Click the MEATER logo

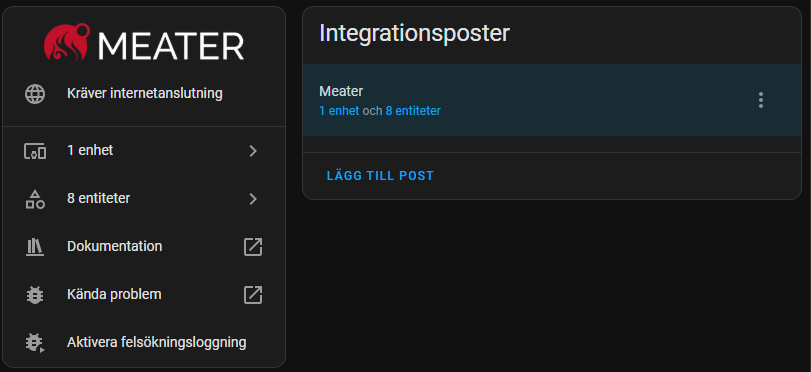[x=144, y=42]
